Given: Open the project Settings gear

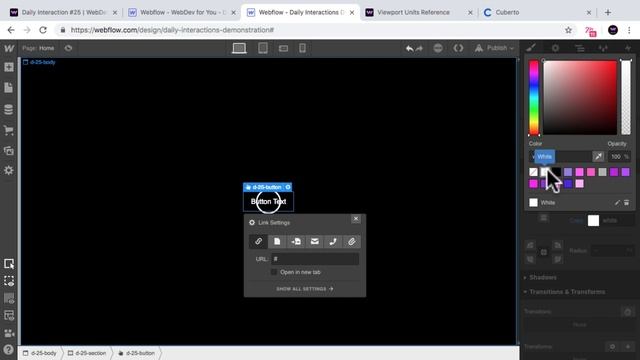Looking at the screenshot, I should [x=9, y=170].
